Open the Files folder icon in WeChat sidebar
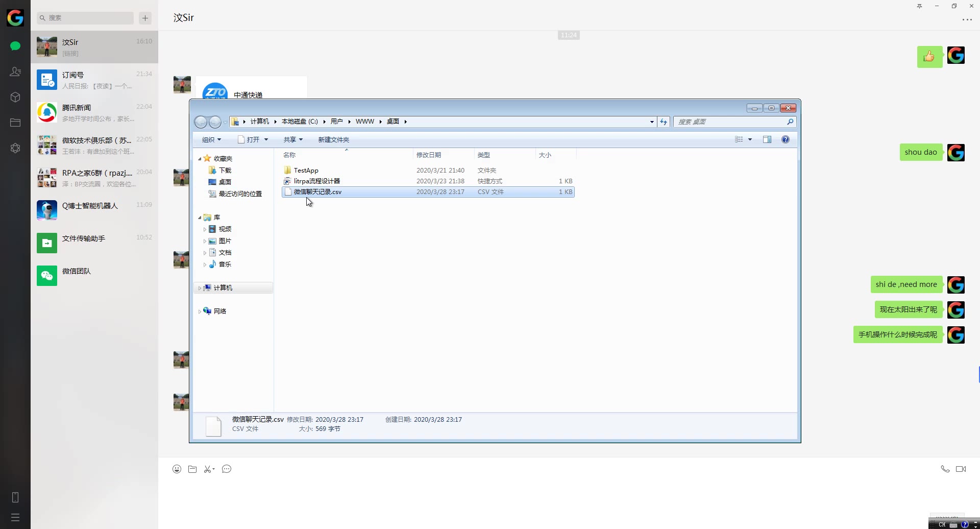980x529 pixels. [15, 123]
